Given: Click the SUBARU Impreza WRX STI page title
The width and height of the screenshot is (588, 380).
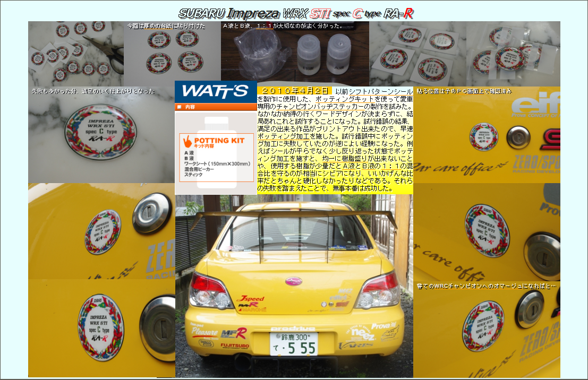Looking at the screenshot, I should [296, 13].
